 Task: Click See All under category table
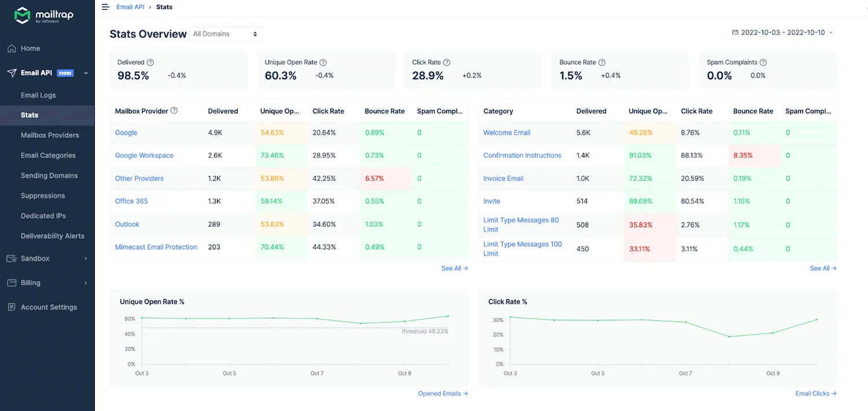[823, 268]
